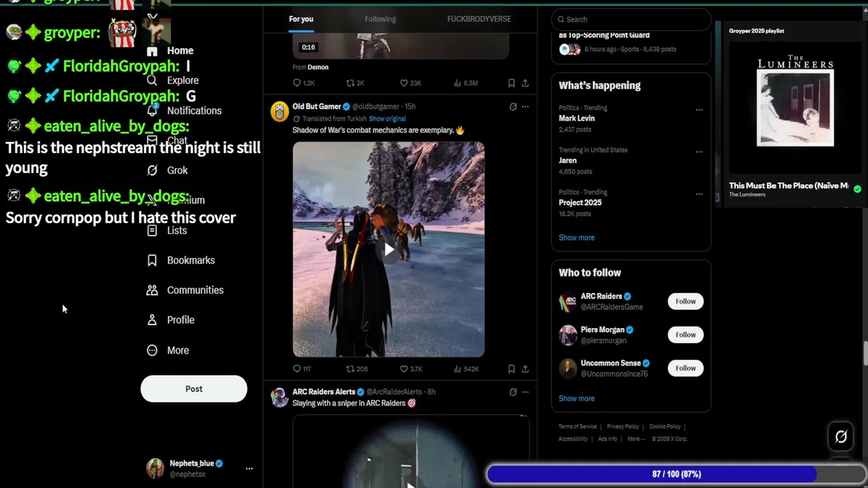Like the post with 23K likes
This screenshot has height=488, width=868.
(404, 83)
